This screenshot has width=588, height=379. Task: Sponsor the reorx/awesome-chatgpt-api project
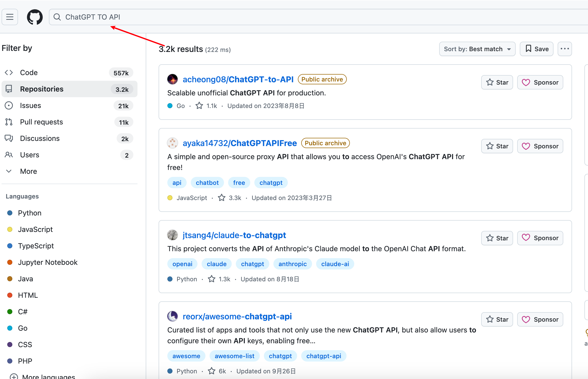tap(540, 319)
